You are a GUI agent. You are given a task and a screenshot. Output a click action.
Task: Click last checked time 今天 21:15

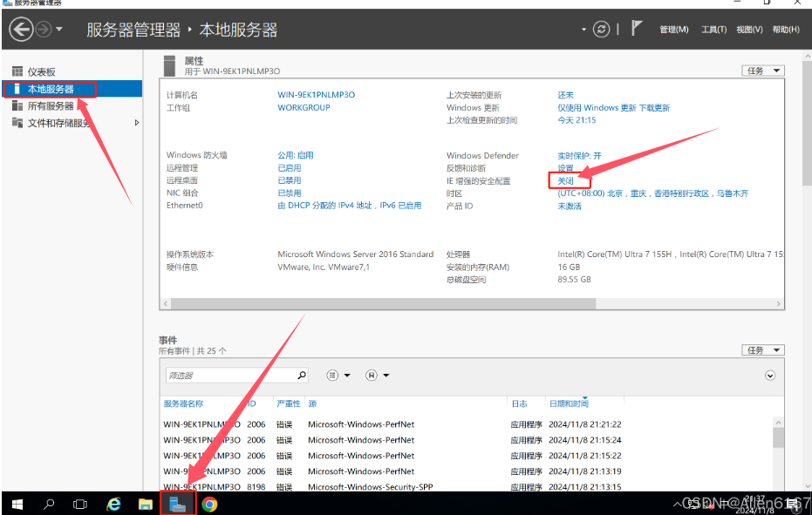tap(577, 120)
